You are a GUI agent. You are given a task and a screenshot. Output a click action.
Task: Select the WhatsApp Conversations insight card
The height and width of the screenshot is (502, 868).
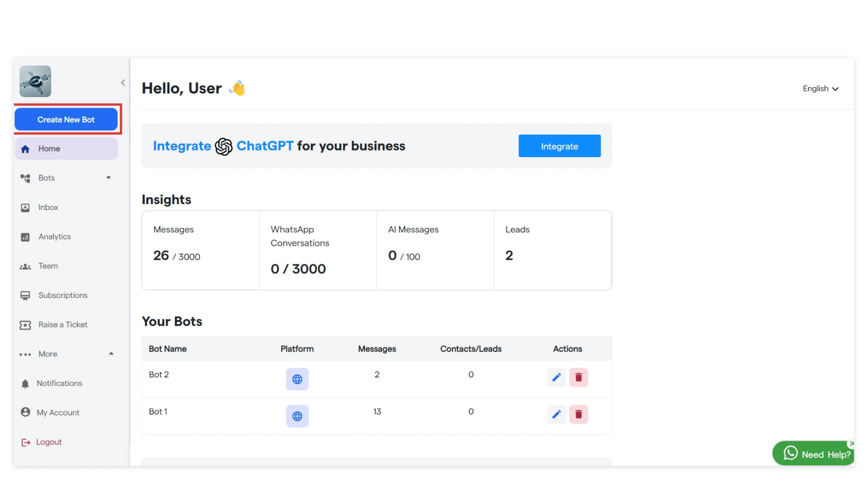coord(318,250)
